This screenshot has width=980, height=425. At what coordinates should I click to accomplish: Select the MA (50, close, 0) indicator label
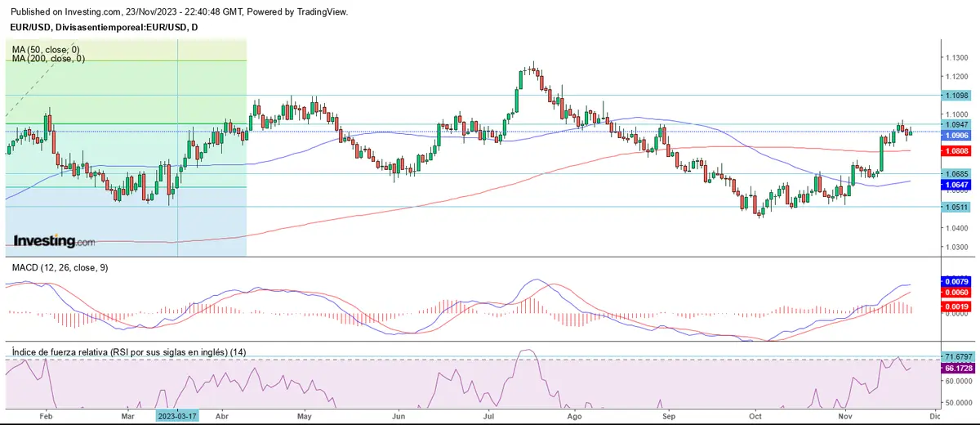point(47,50)
